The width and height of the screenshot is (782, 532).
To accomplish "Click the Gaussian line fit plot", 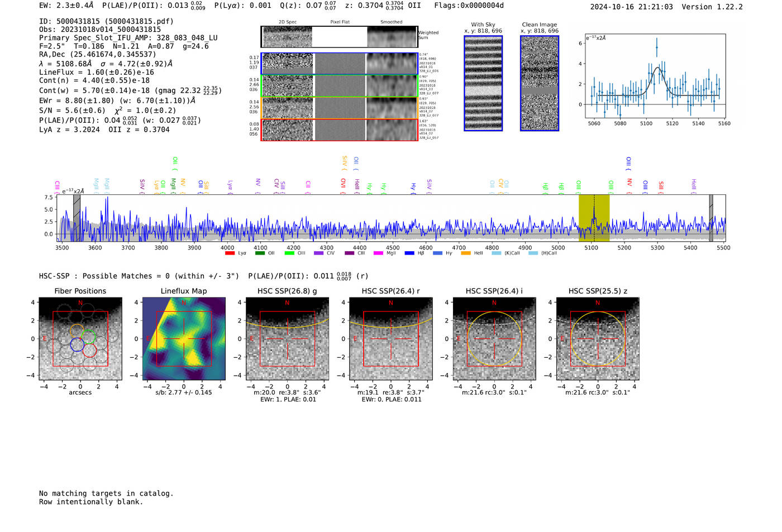I will [x=655, y=76].
